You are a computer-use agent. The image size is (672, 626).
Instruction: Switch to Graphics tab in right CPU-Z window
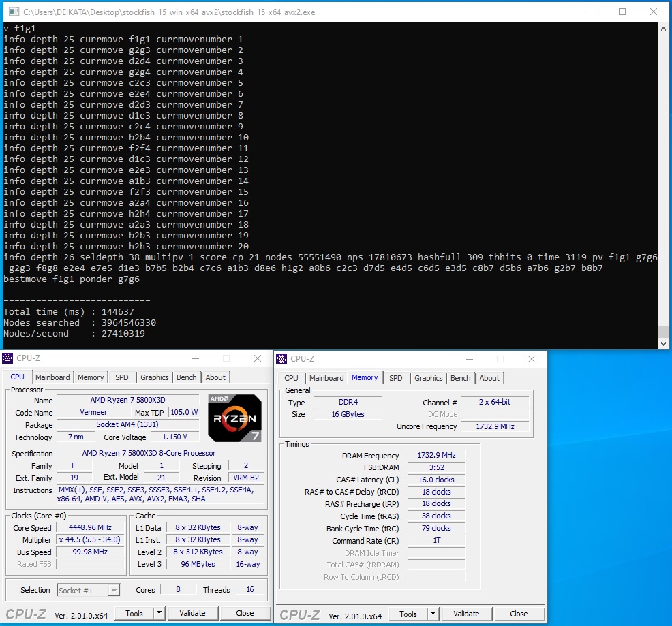pos(428,378)
